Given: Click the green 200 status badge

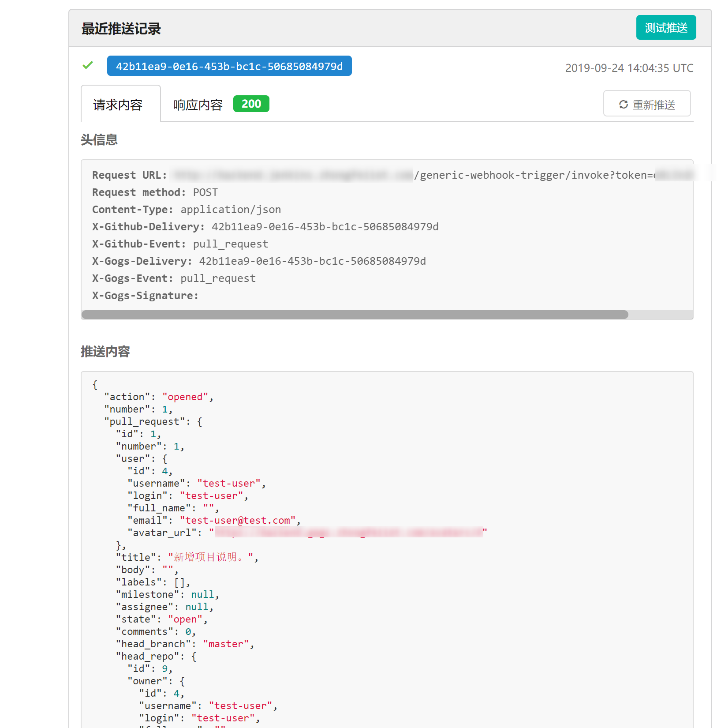Looking at the screenshot, I should tap(251, 104).
